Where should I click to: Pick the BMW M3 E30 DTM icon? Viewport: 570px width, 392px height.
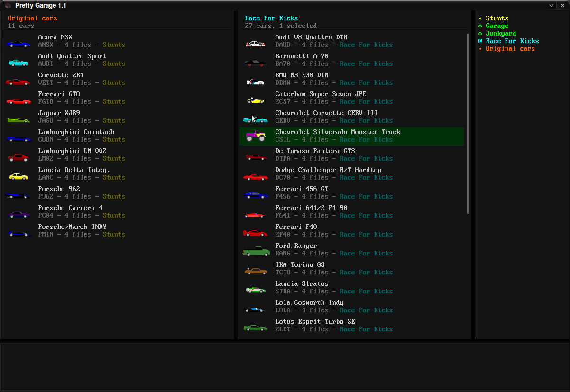pos(256,82)
